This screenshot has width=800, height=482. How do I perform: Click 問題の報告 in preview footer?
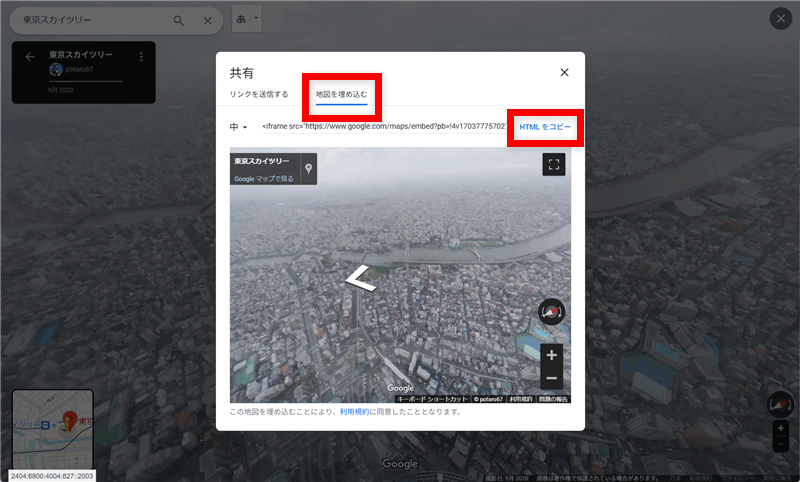coord(553,399)
